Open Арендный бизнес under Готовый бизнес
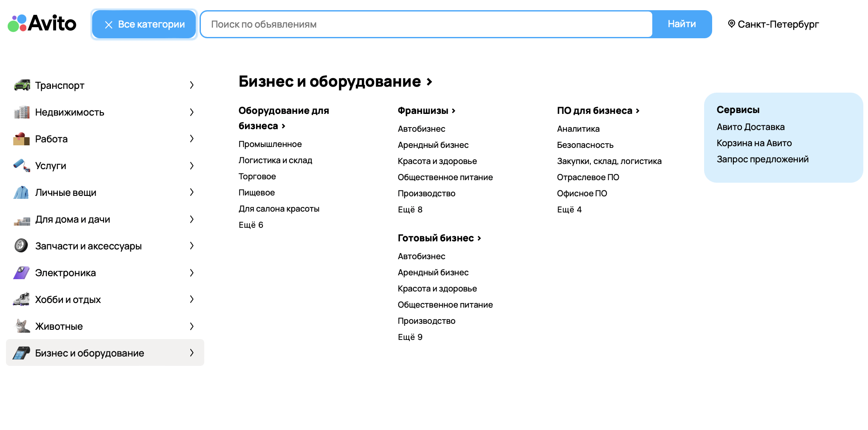 [433, 272]
